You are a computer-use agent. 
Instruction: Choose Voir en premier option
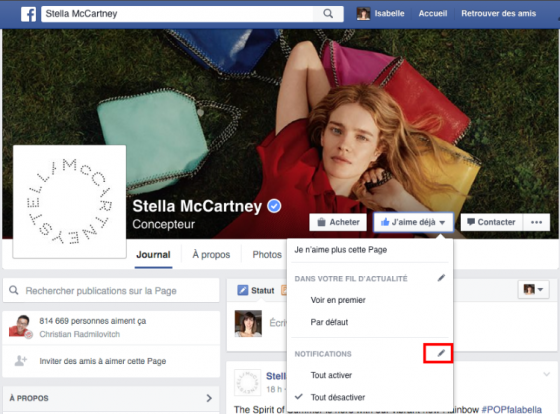click(338, 300)
